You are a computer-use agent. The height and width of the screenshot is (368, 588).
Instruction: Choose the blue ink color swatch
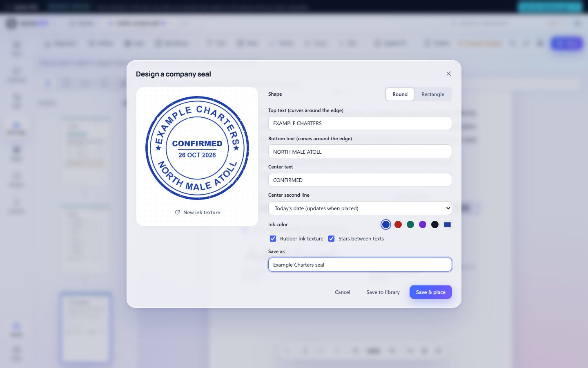(x=386, y=224)
